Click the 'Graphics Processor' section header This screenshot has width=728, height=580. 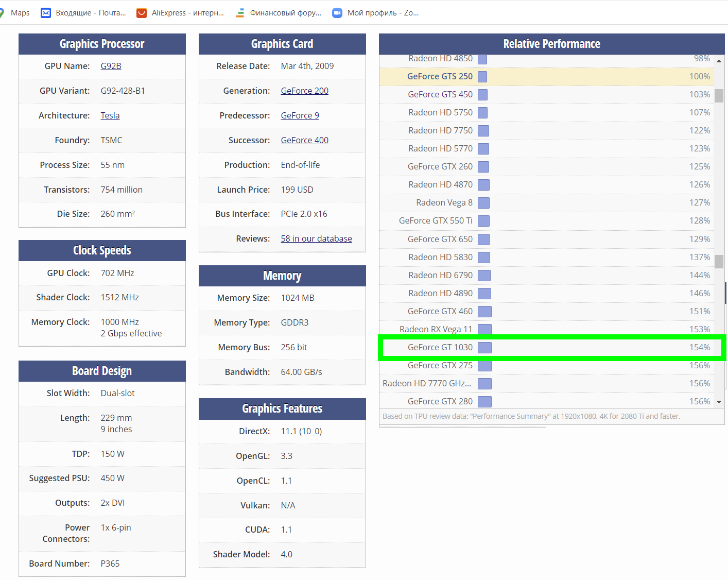pyautogui.click(x=102, y=44)
